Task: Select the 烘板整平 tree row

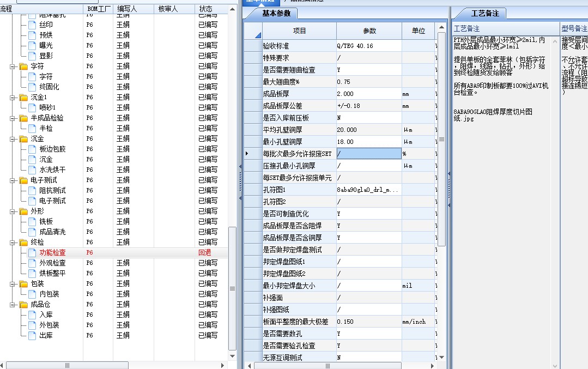Action: (114, 274)
